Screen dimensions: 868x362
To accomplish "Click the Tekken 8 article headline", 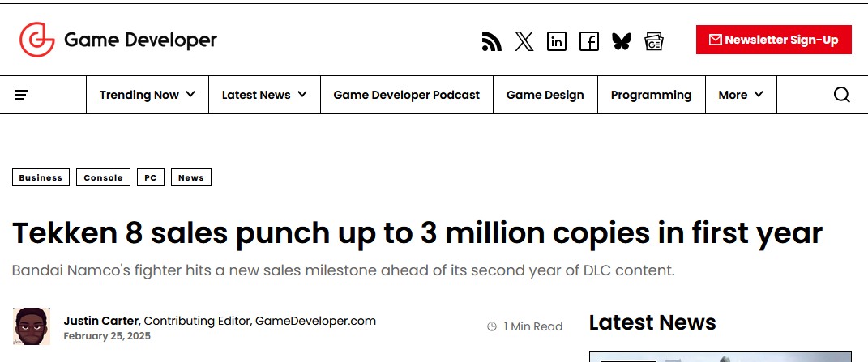I will (x=417, y=232).
